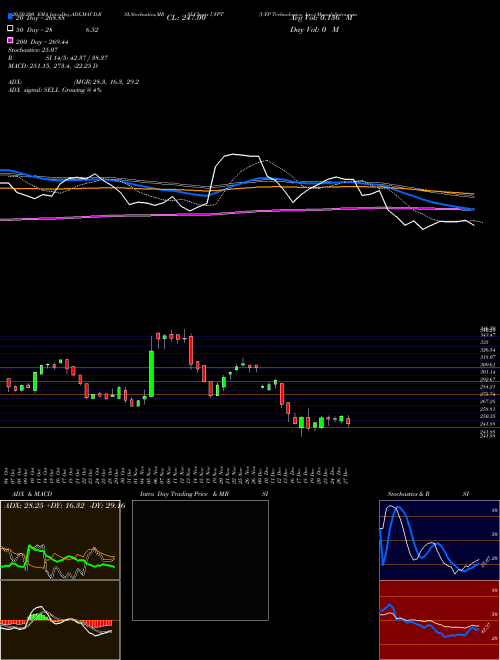Select the 'Stochastics: 23.07' readout
500x660 pixels.
click(x=32, y=50)
